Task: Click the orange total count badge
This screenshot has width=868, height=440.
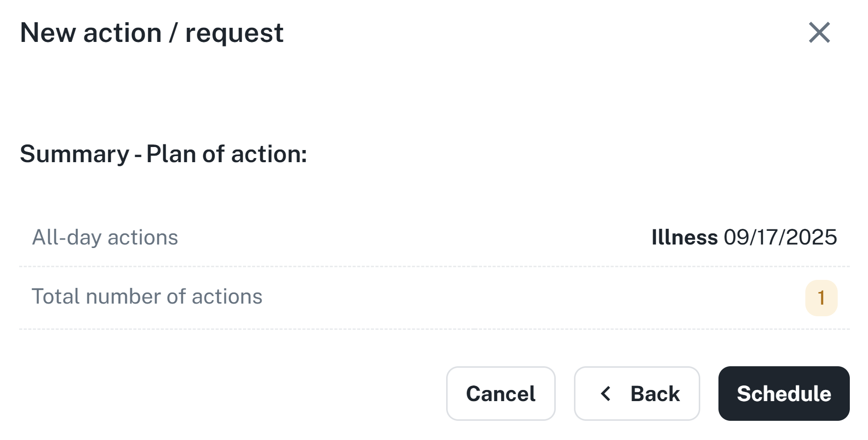Action: pyautogui.click(x=821, y=298)
